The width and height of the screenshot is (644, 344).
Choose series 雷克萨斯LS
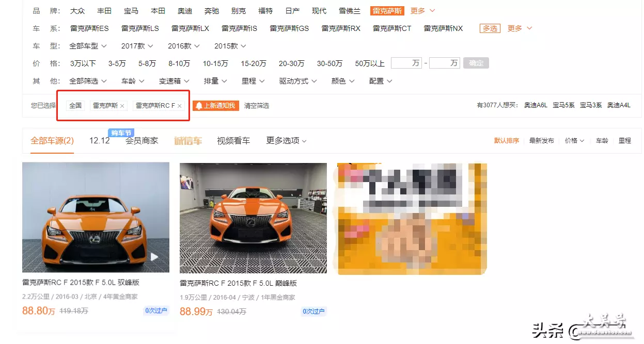click(140, 28)
